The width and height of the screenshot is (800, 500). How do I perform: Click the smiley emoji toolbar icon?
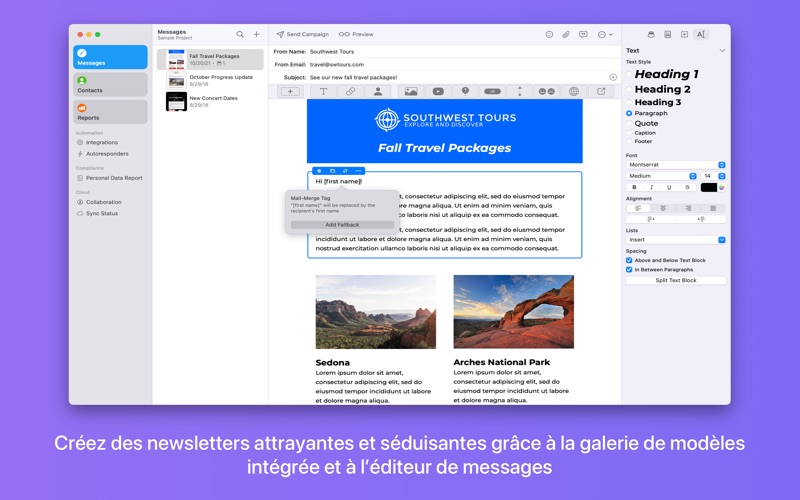click(x=549, y=34)
